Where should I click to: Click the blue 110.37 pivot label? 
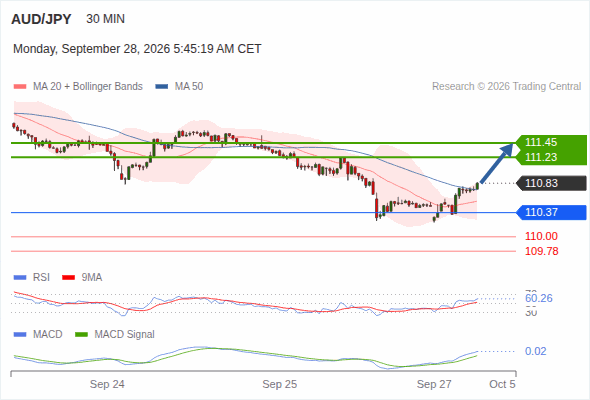[x=551, y=212]
